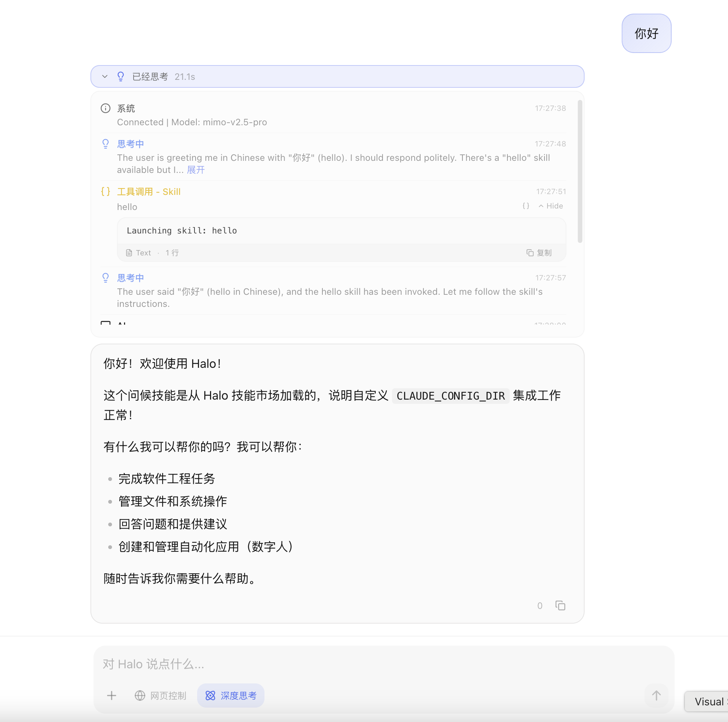Click 回答问题和提供建议 bullet item

coord(173,524)
